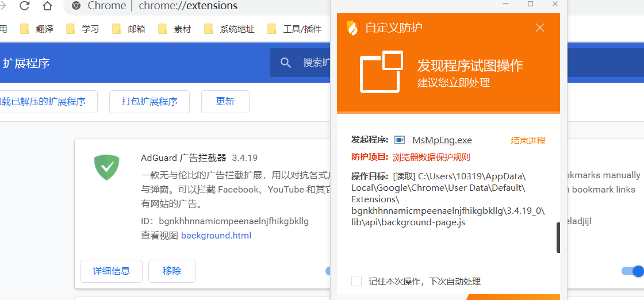
Task: Click the dark scrollbar handle on popup edge
Action: [x=558, y=238]
